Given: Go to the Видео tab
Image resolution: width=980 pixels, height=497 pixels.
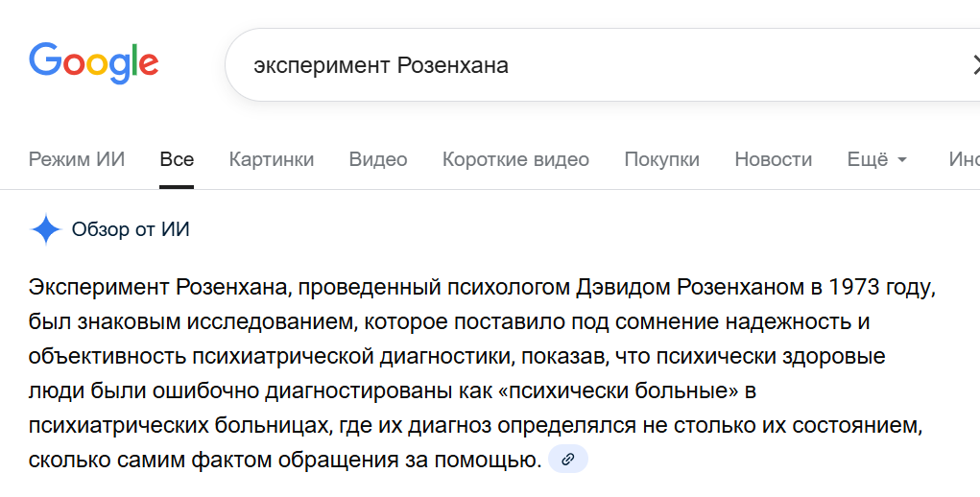Looking at the screenshot, I should 378,159.
